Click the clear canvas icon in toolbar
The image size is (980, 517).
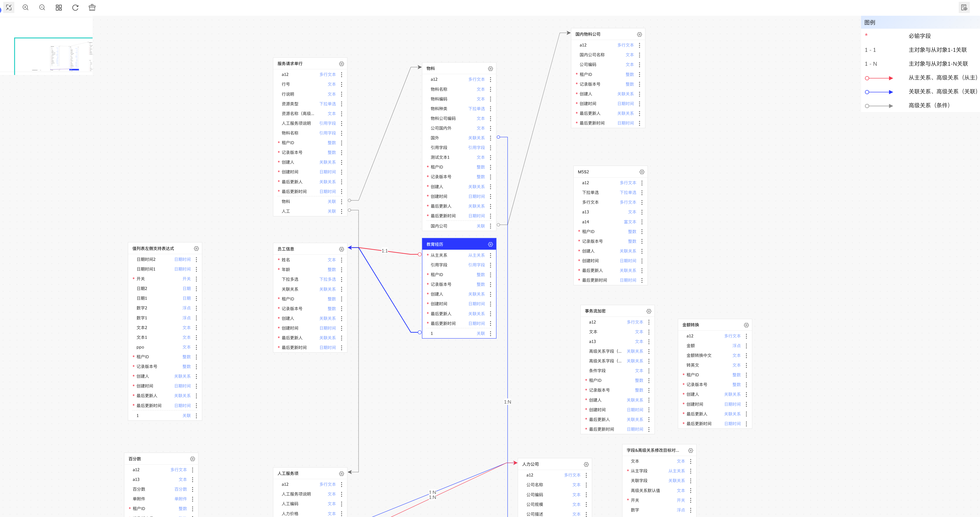click(x=92, y=8)
